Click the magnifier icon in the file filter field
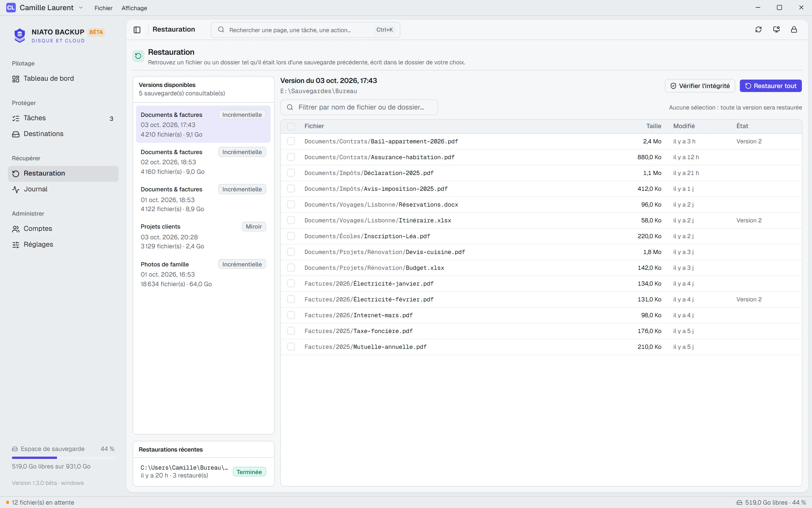Viewport: 812px width, 508px height. tap(290, 107)
